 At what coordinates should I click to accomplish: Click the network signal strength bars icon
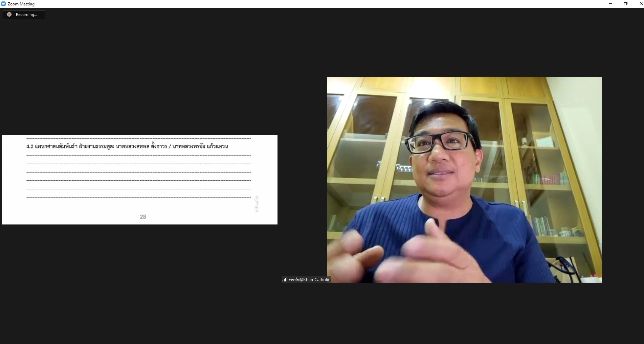click(x=285, y=279)
